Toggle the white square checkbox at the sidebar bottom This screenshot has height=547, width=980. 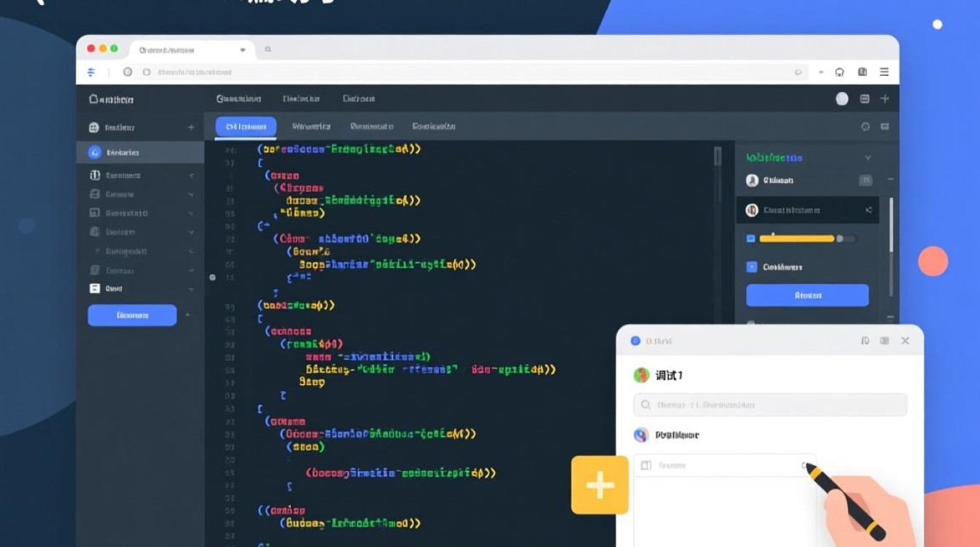point(94,289)
